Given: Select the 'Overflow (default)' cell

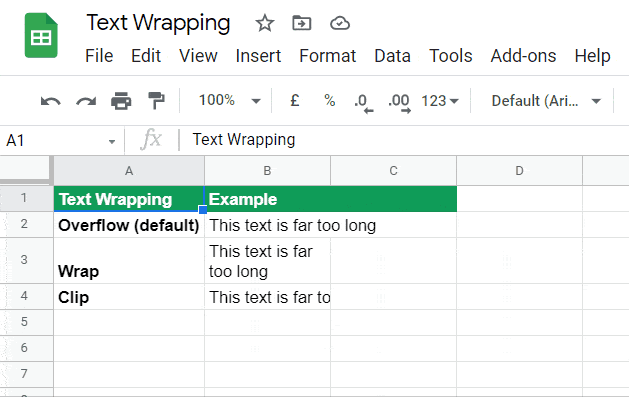Looking at the screenshot, I should coord(129,225).
